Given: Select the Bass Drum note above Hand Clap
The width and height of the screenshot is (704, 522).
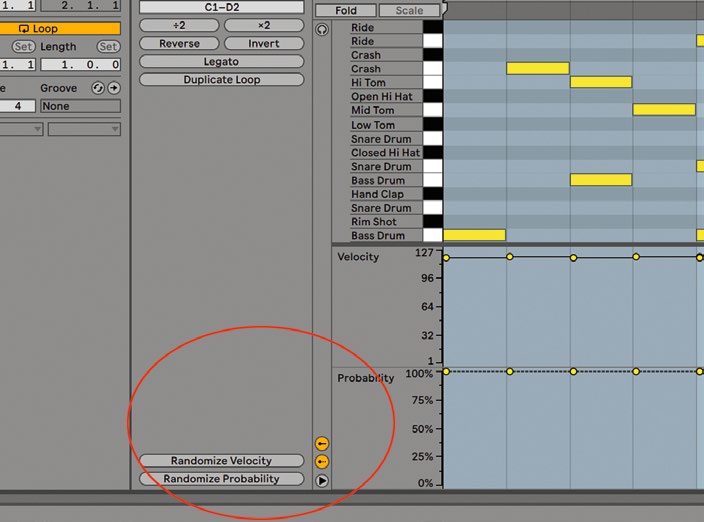Looking at the screenshot, I should [x=601, y=180].
